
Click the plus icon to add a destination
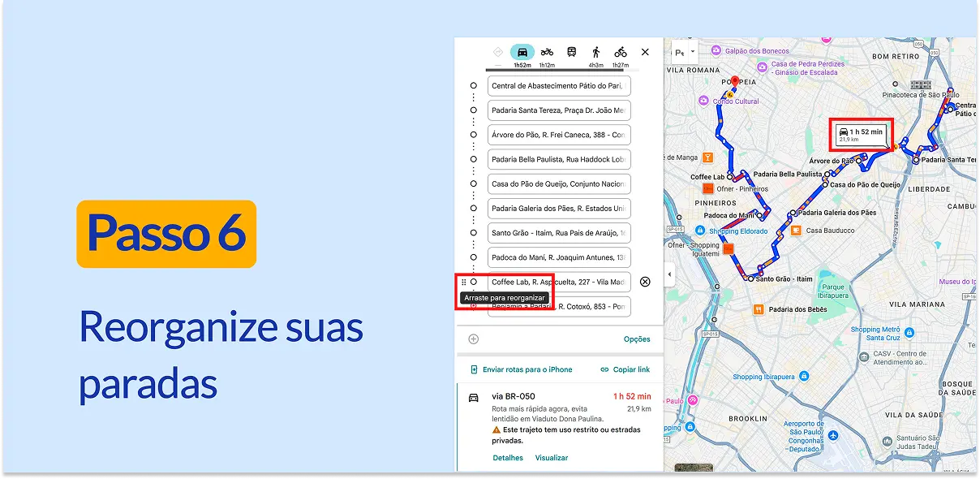click(472, 339)
